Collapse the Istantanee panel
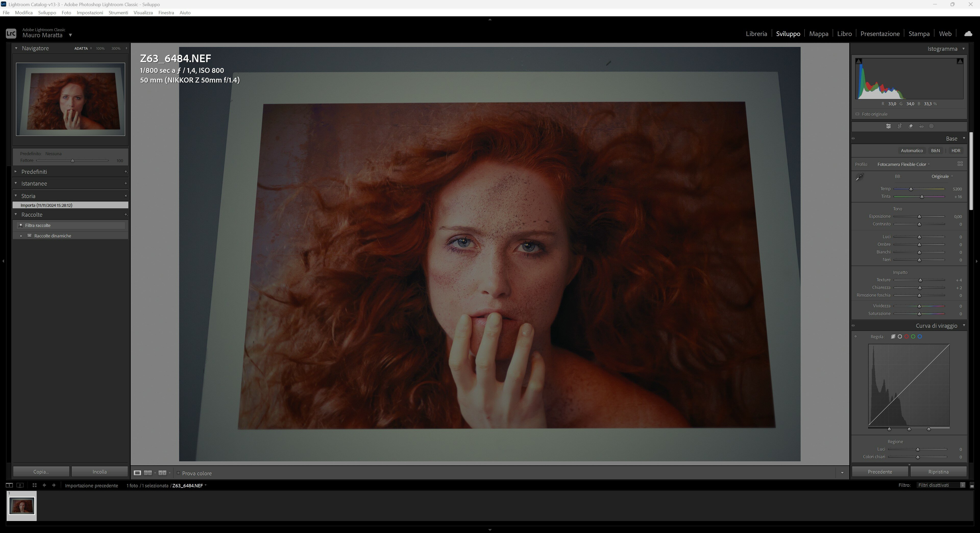This screenshot has height=533, width=980. coord(16,183)
